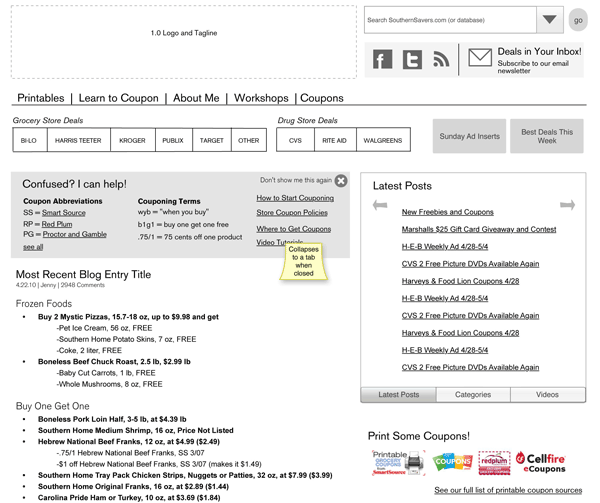Open How to Start Couponing link
The height and width of the screenshot is (503, 600).
(295, 198)
